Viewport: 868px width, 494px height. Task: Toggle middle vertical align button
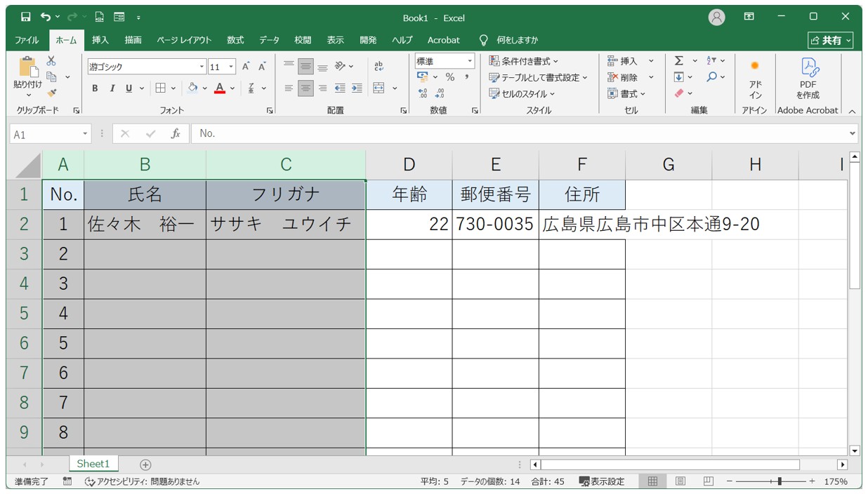[305, 67]
